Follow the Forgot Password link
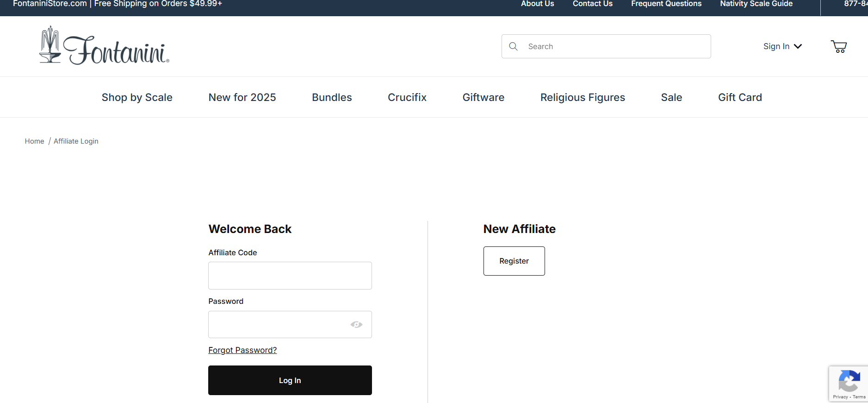 click(x=242, y=350)
